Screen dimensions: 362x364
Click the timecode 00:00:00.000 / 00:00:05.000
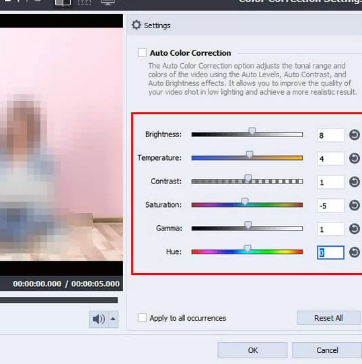tap(66, 284)
